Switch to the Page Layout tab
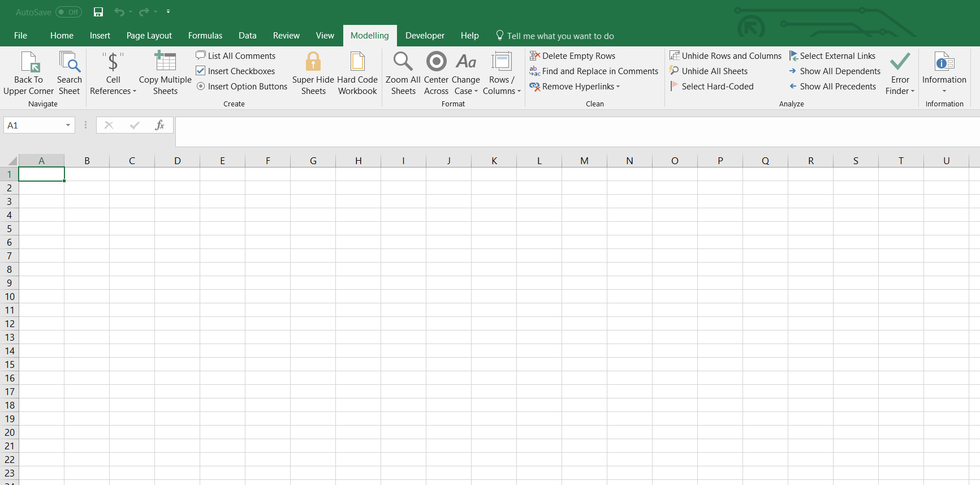Screen dimensions: 980x485 point(149,35)
